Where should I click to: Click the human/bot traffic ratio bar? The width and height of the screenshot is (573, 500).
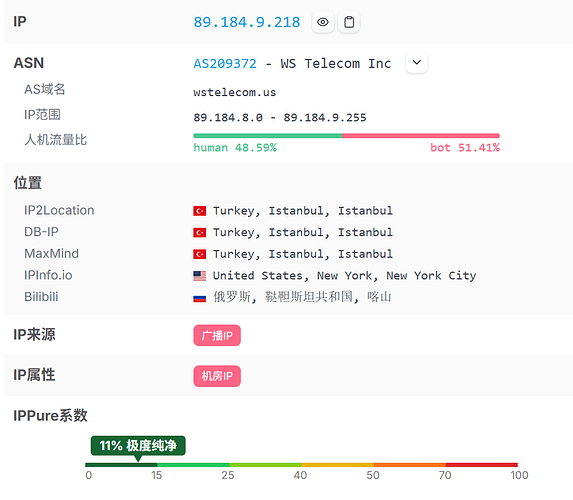click(x=346, y=136)
